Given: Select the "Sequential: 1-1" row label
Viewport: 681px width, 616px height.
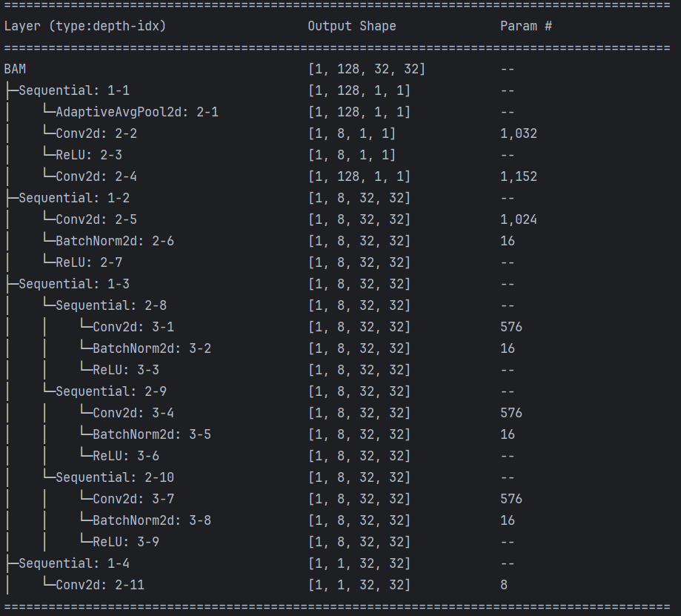Looking at the screenshot, I should tap(74, 90).
